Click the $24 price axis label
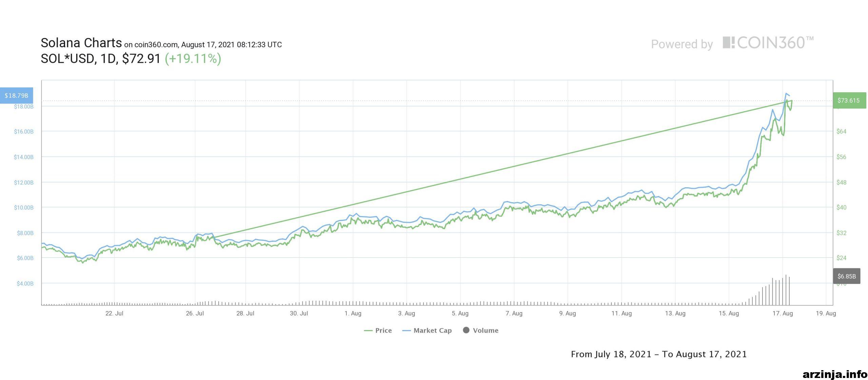The image size is (868, 380). pyautogui.click(x=841, y=258)
